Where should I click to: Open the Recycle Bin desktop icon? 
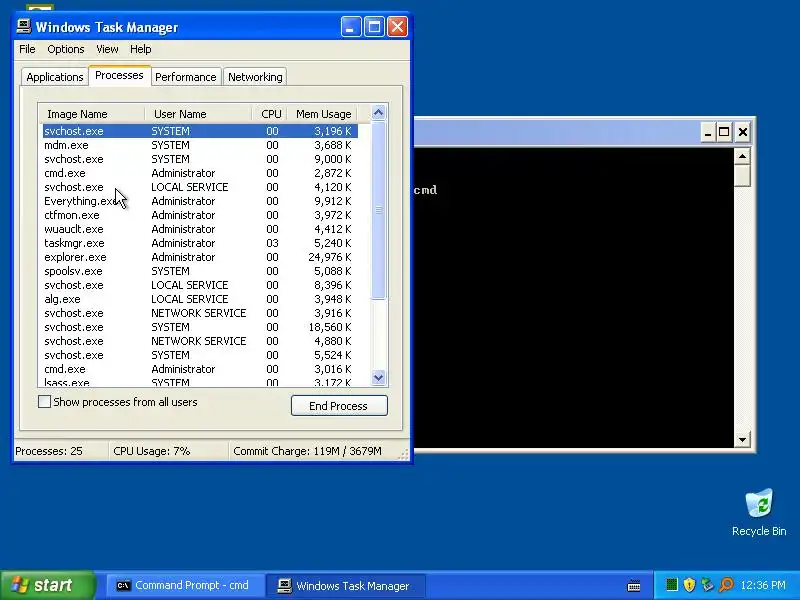point(759,512)
